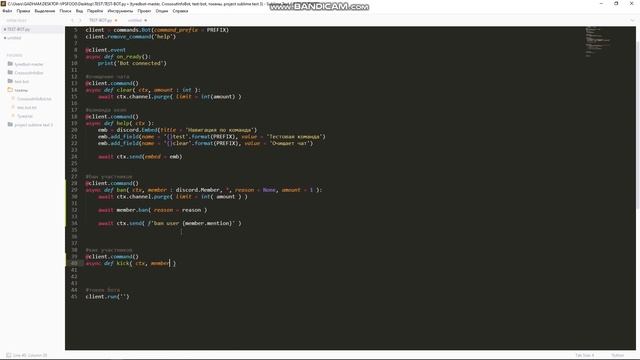Expand the test-bot folder
The image size is (640, 360).
coord(22,82)
